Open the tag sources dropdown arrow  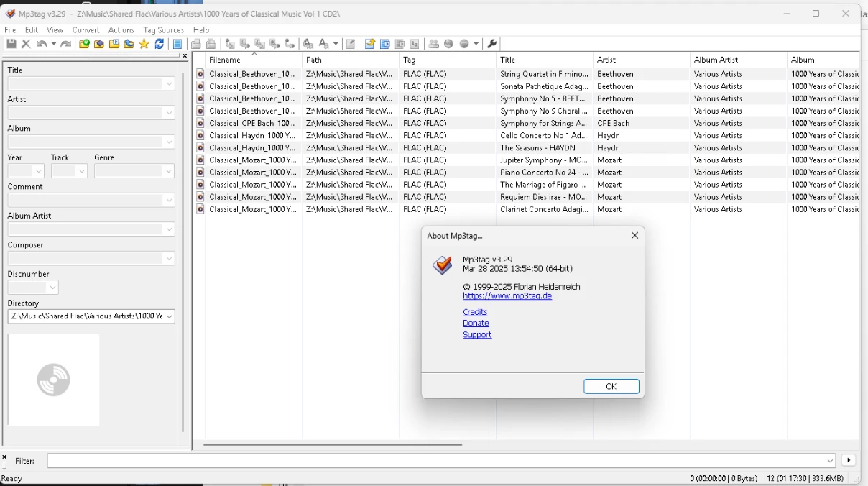476,44
